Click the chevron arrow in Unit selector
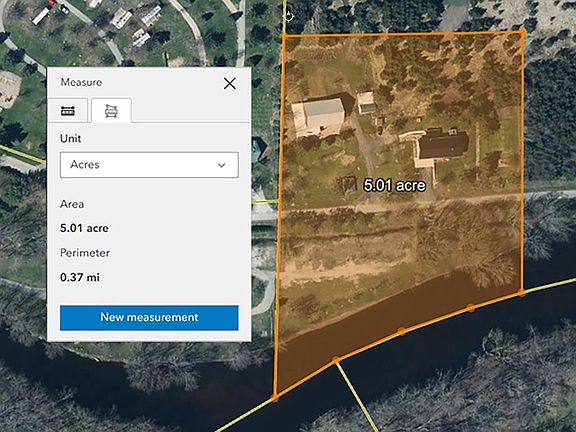Viewport: 576px width, 432px height. (222, 165)
